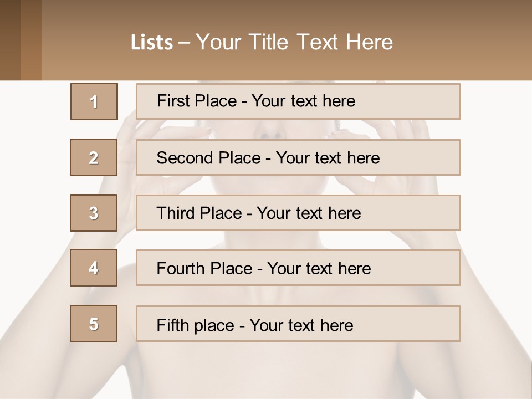Click the Fifth place text box
This screenshot has height=399, width=532.
click(298, 324)
